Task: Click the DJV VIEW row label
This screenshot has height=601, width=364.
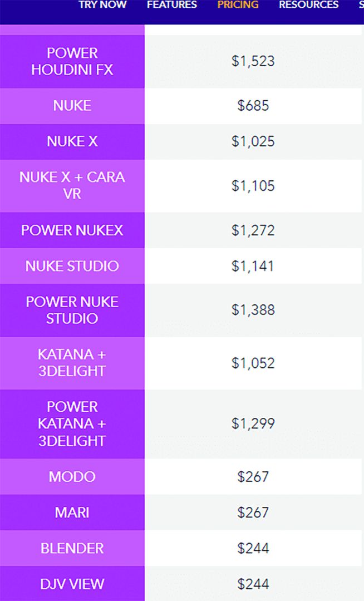Action: [72, 584]
